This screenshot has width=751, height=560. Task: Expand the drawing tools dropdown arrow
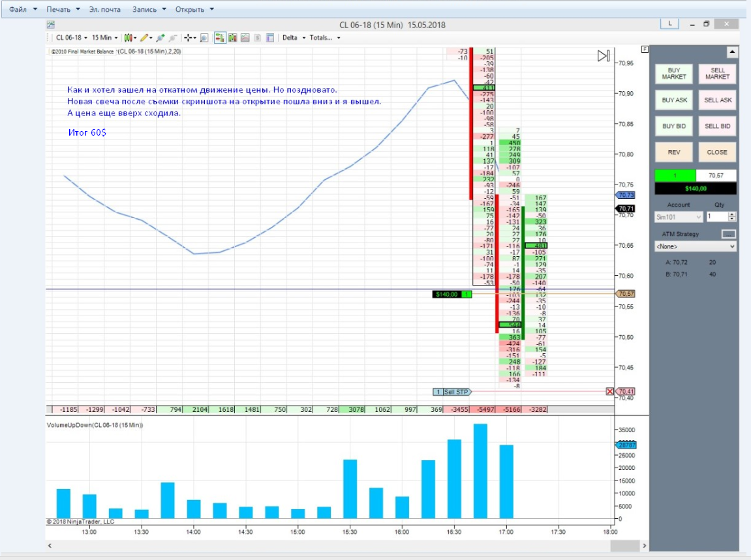[151, 38]
